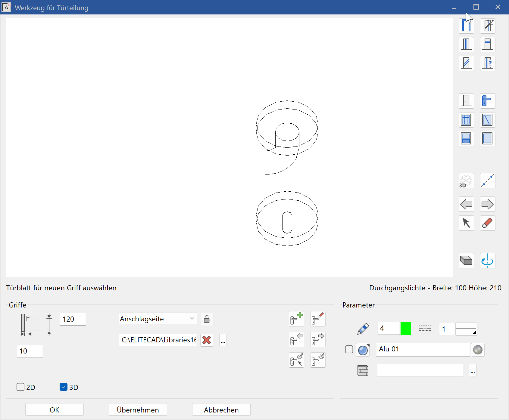
Task: Click the library path field C:\ELITECAD
Action: (158, 340)
